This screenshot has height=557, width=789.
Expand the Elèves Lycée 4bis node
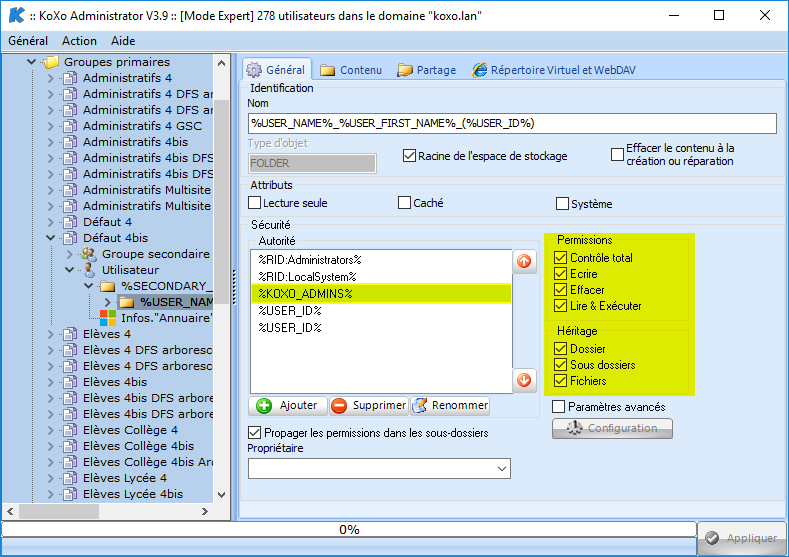[50, 494]
